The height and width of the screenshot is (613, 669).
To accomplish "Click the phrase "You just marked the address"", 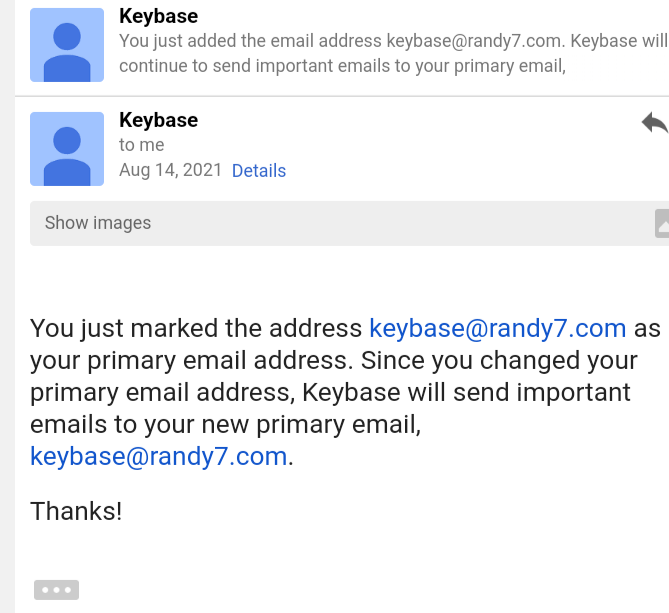I will pyautogui.click(x=196, y=328).
